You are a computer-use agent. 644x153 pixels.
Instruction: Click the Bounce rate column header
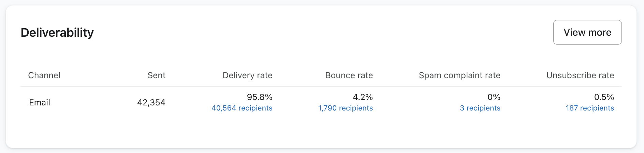tap(349, 75)
